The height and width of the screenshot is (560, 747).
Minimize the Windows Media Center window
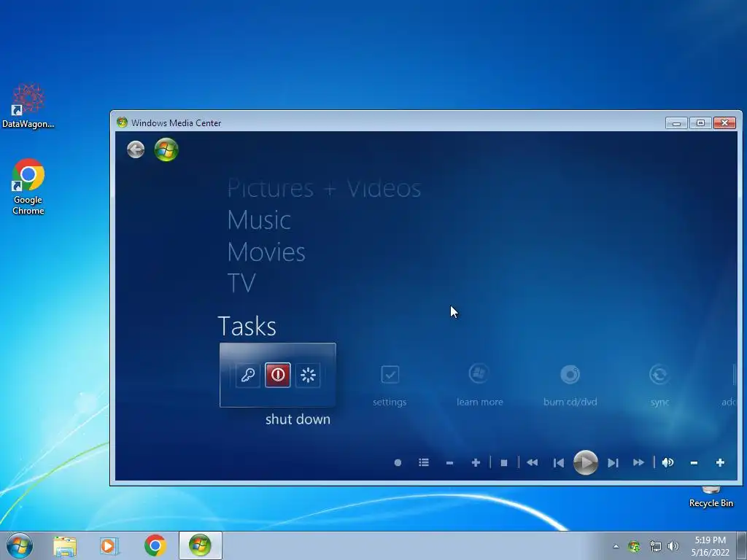676,122
